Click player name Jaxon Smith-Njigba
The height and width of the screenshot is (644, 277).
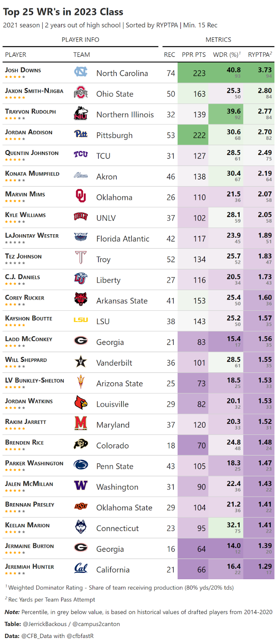coord(34,91)
